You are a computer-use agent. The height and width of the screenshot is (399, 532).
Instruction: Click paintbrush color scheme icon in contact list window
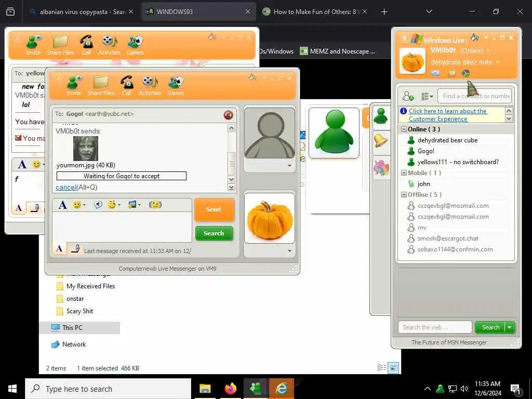pos(474,37)
